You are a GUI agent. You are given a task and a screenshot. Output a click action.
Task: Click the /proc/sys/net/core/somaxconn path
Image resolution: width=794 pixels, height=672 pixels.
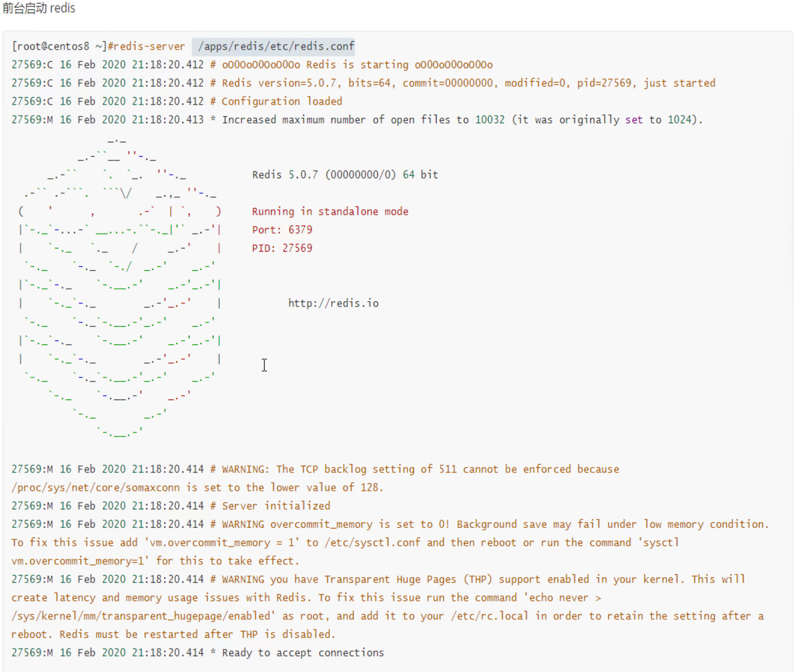click(x=95, y=488)
